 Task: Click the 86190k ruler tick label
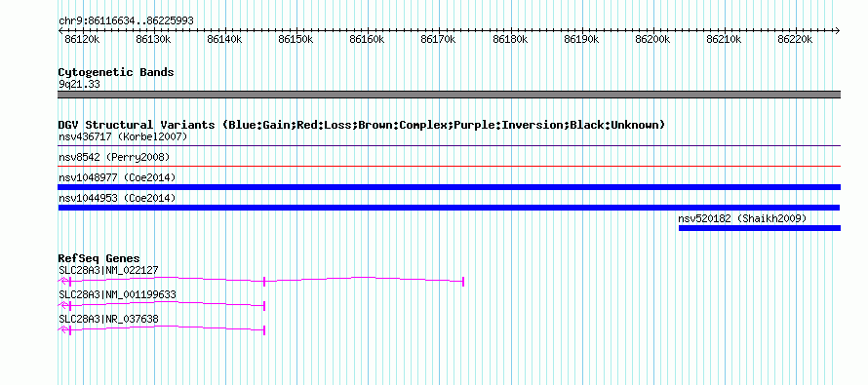[x=582, y=40]
